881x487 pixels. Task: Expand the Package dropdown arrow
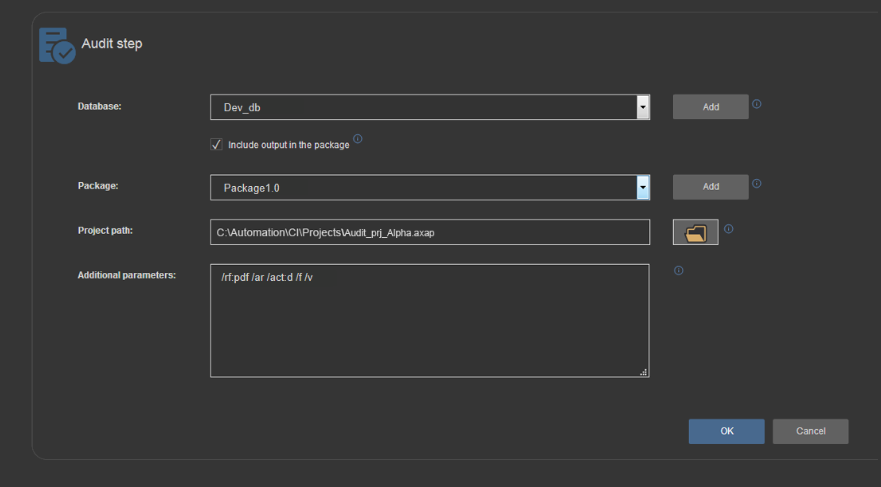click(x=643, y=188)
